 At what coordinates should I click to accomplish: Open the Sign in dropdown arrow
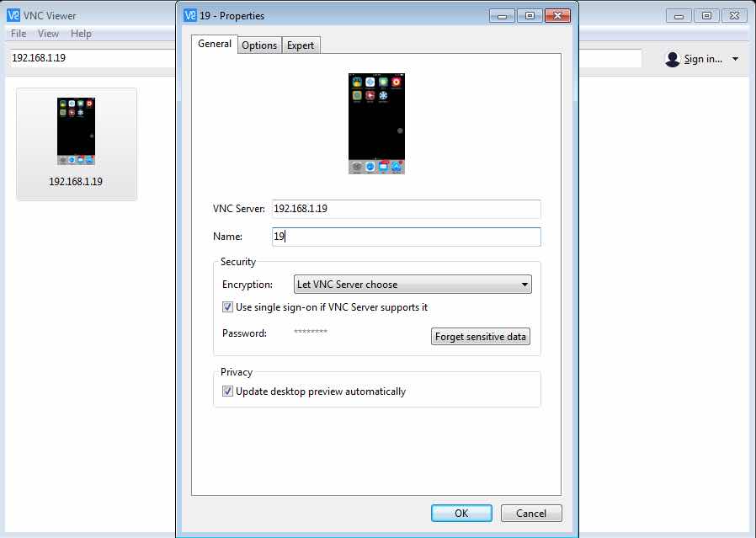[x=735, y=59]
